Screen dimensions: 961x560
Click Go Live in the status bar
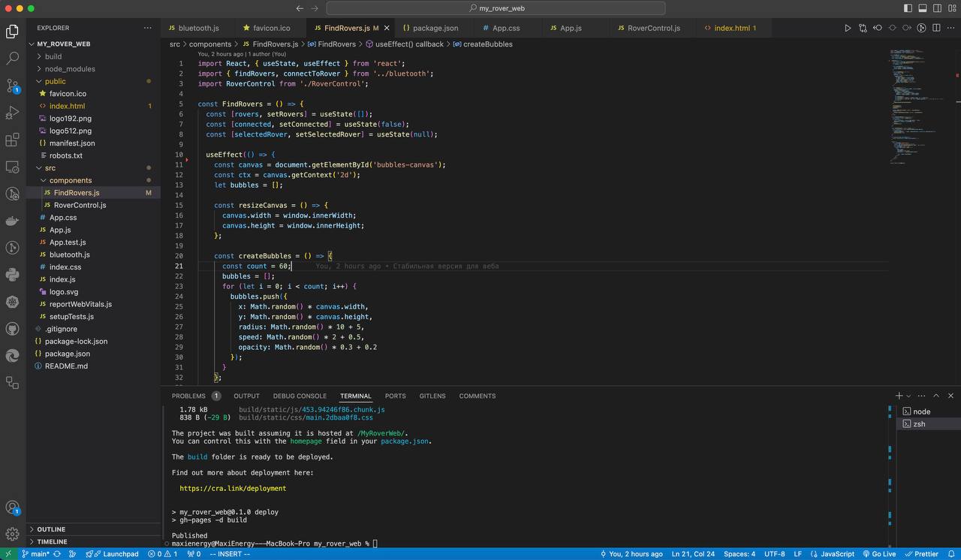pyautogui.click(x=878, y=554)
